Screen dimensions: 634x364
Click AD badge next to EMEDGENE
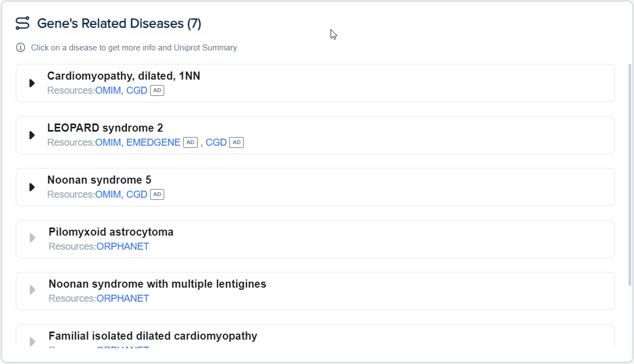(190, 142)
